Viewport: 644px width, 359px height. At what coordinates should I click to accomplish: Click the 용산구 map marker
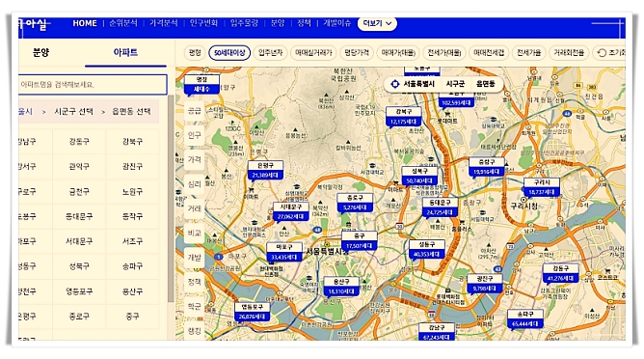click(341, 287)
